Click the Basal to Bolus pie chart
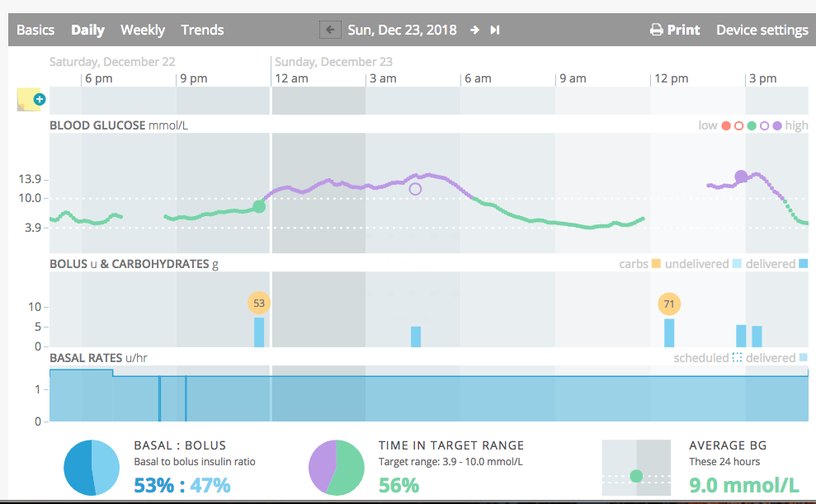 [x=92, y=468]
